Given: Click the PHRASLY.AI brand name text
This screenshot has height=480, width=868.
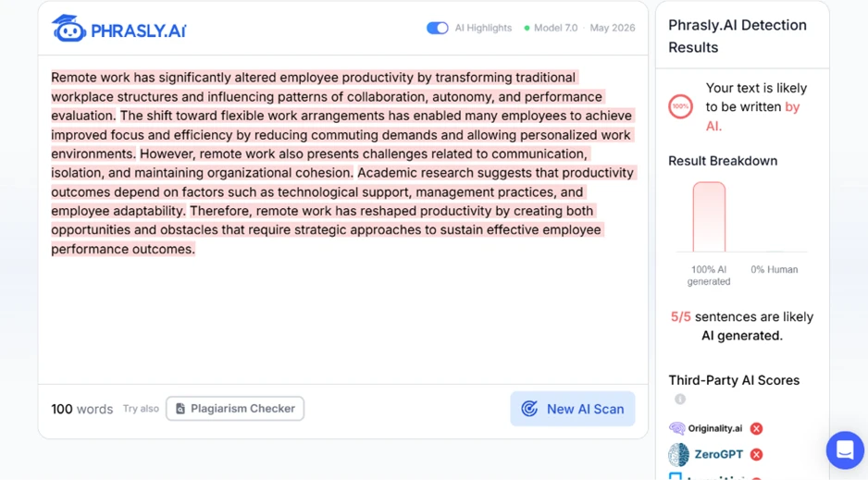Looking at the screenshot, I should tap(139, 31).
